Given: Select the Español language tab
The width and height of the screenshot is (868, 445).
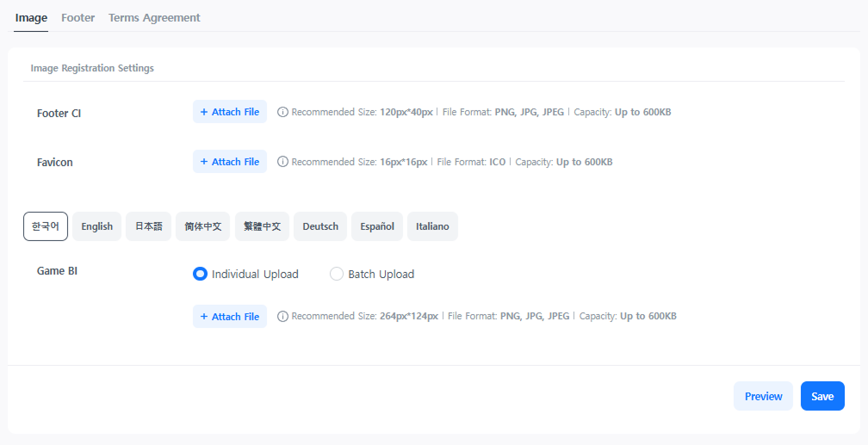Looking at the screenshot, I should tap(377, 226).
